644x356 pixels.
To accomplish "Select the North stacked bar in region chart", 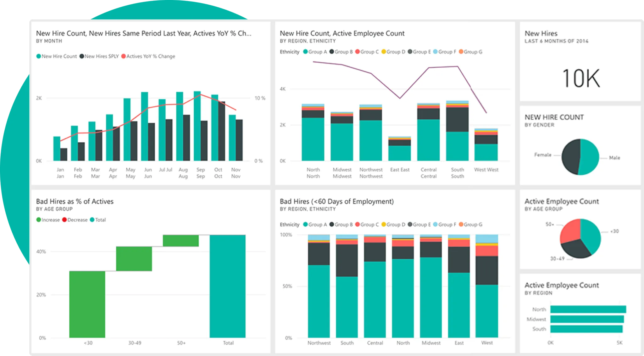I will [x=313, y=133].
